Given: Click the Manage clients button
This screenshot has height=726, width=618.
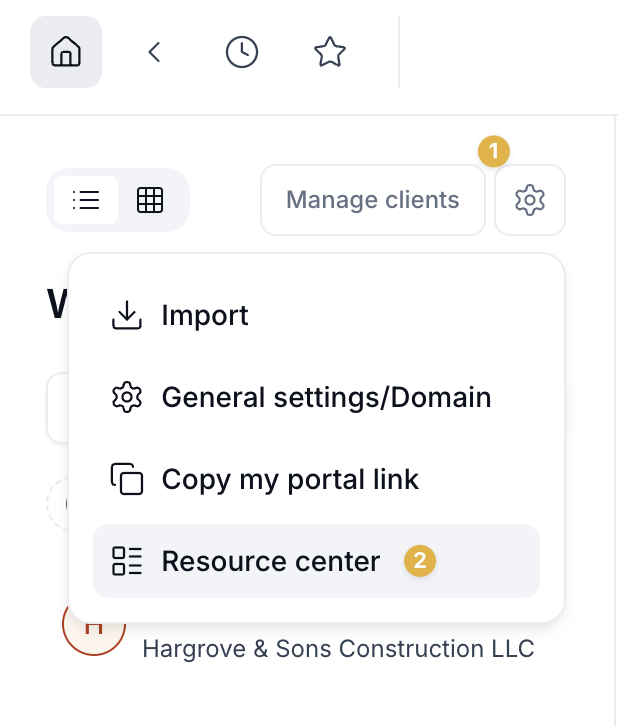Looking at the screenshot, I should coord(373,200).
